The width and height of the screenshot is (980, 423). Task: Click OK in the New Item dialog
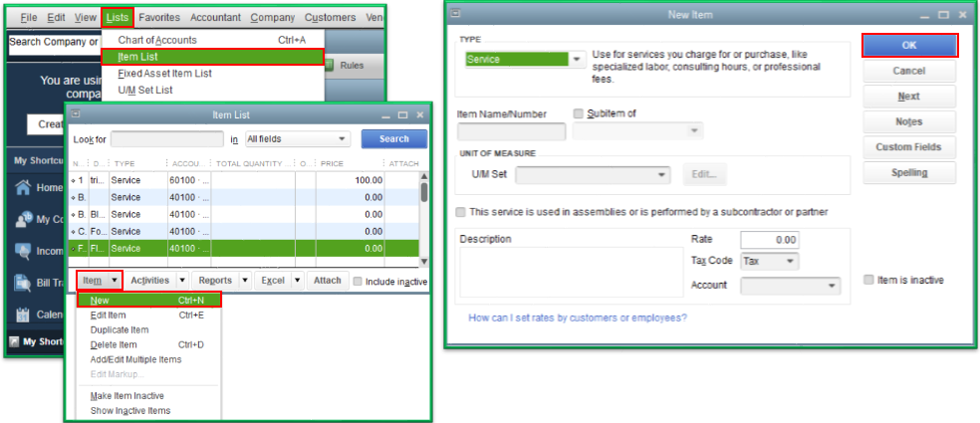click(x=909, y=45)
